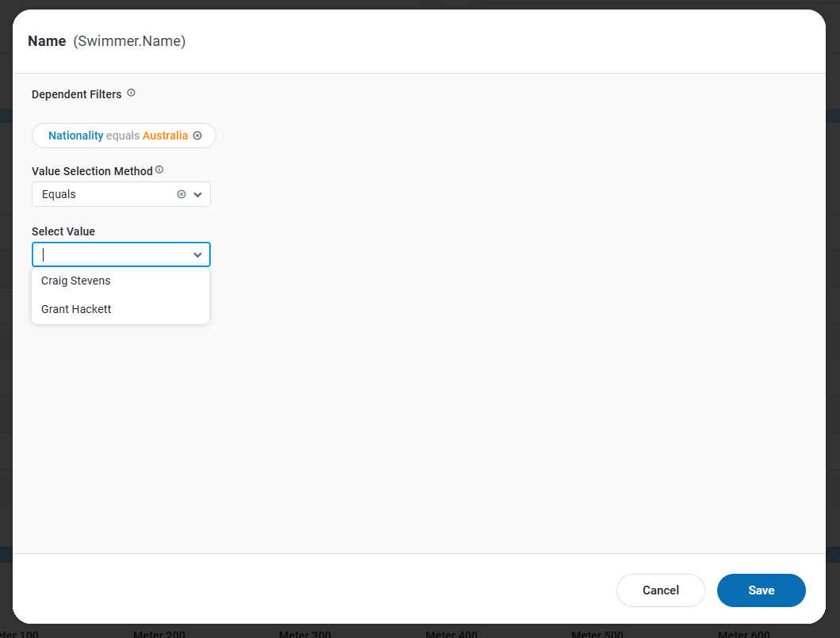This screenshot has width=840, height=638.
Task: Clear the Equals selection method value
Action: 181,194
